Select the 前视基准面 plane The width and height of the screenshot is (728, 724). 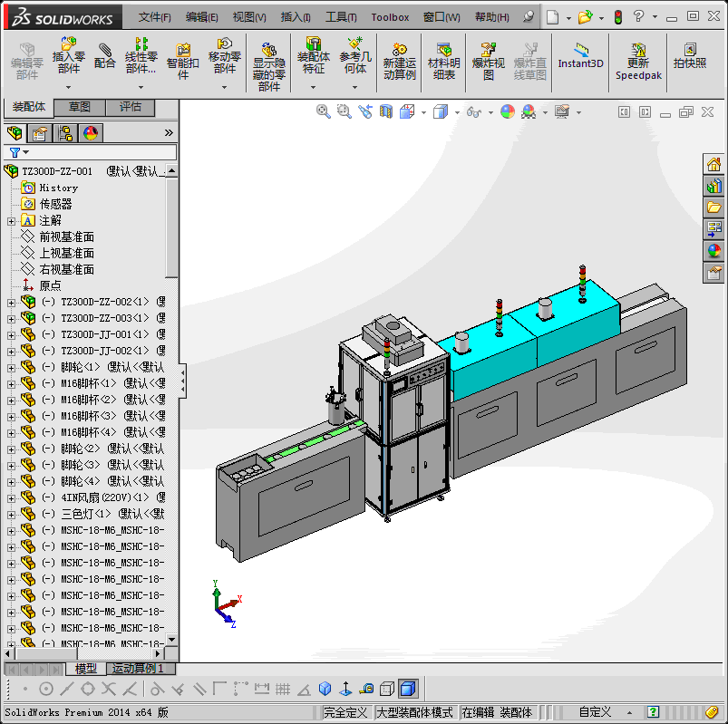[67, 237]
